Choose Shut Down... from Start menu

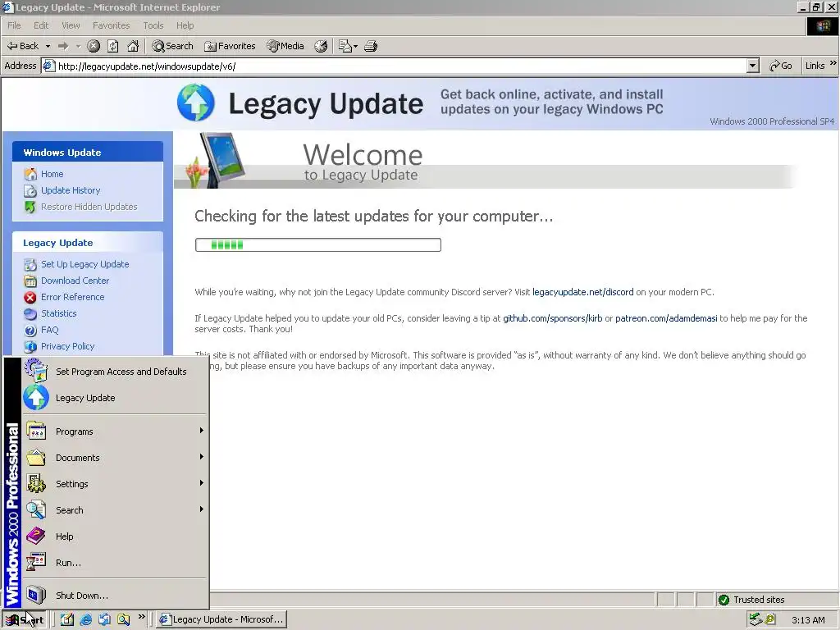point(115,596)
